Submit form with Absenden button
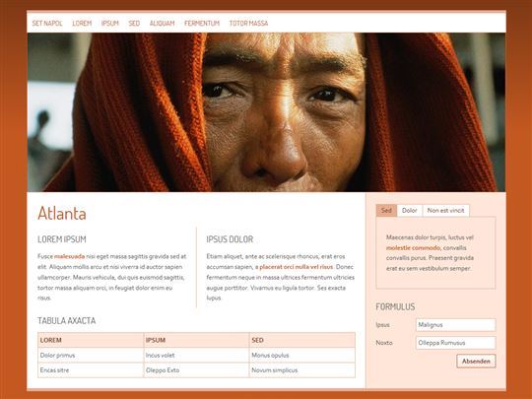The image size is (532, 399). 476,361
